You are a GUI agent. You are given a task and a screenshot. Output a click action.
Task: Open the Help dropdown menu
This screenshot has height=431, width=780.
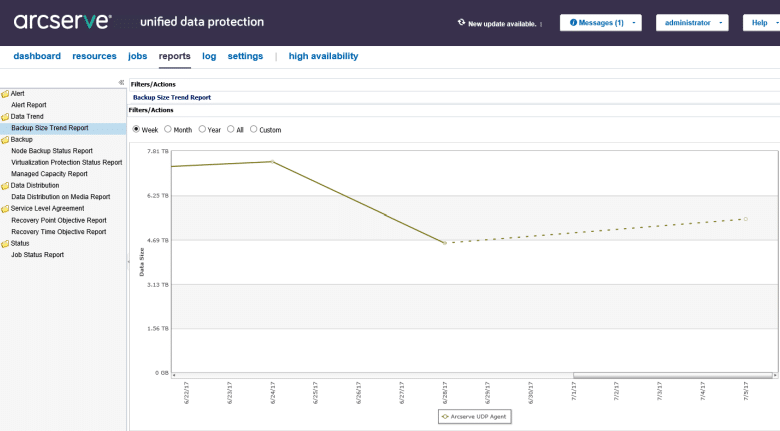(762, 22)
